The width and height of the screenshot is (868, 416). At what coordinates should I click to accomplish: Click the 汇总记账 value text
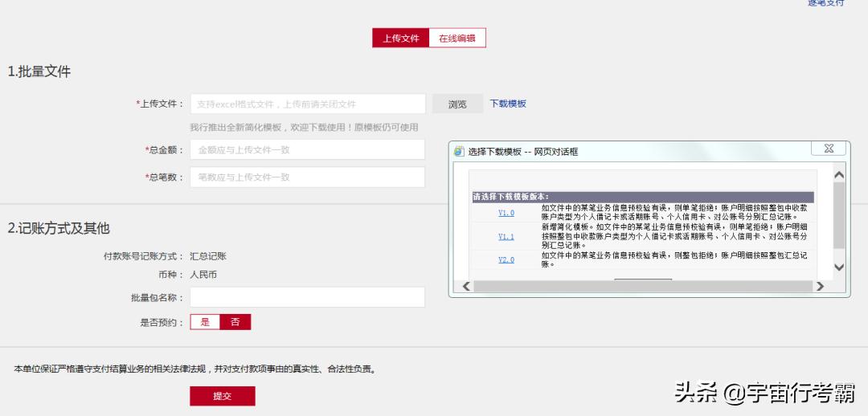(208, 256)
